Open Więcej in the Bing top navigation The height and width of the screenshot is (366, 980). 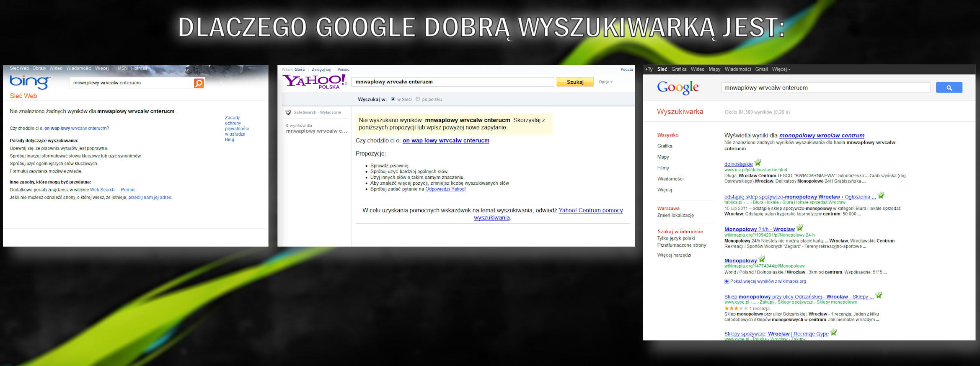click(x=102, y=68)
